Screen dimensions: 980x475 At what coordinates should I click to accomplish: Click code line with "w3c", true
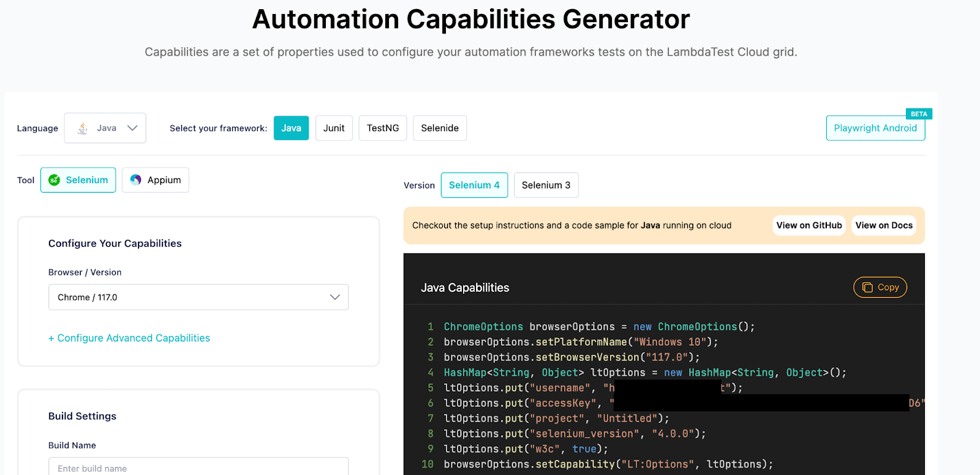526,449
